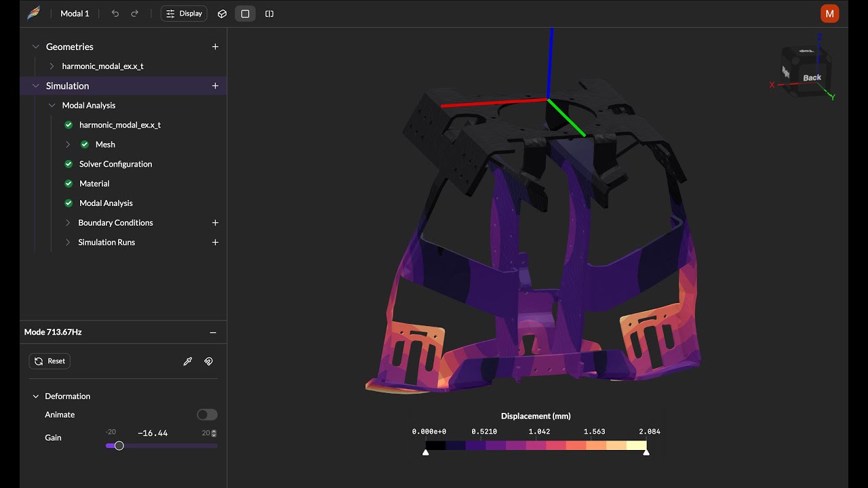The image size is (868, 488).
Task: Click the color bar maximum handle
Action: [x=646, y=451]
